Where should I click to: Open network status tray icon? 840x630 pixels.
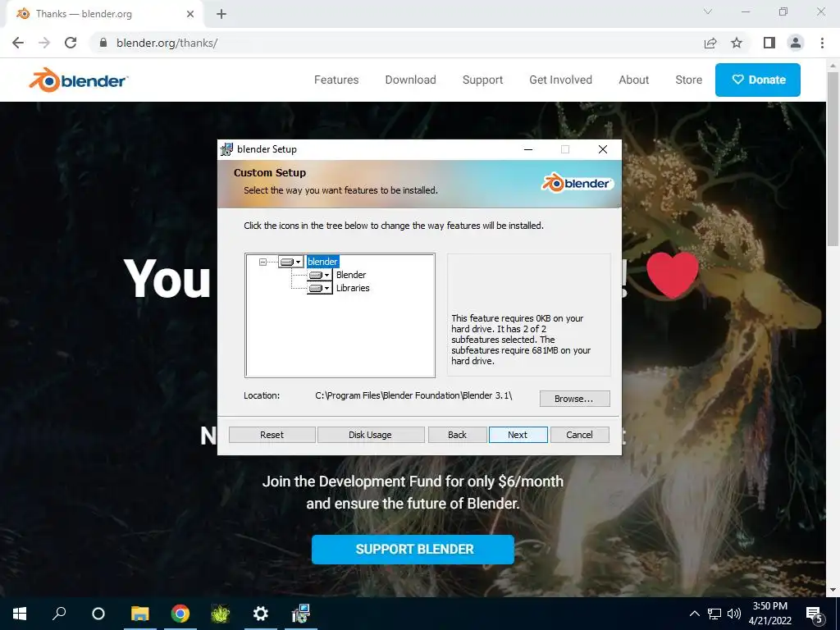[x=714, y=614]
